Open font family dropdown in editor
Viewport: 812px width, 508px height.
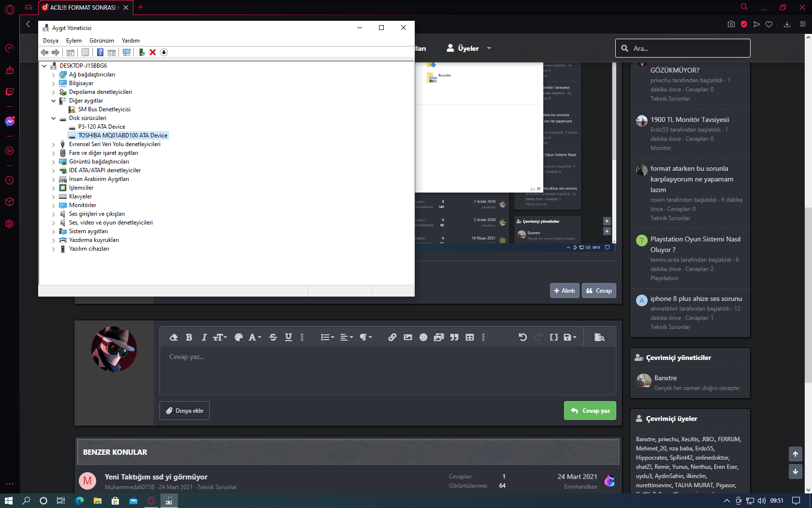pyautogui.click(x=255, y=337)
